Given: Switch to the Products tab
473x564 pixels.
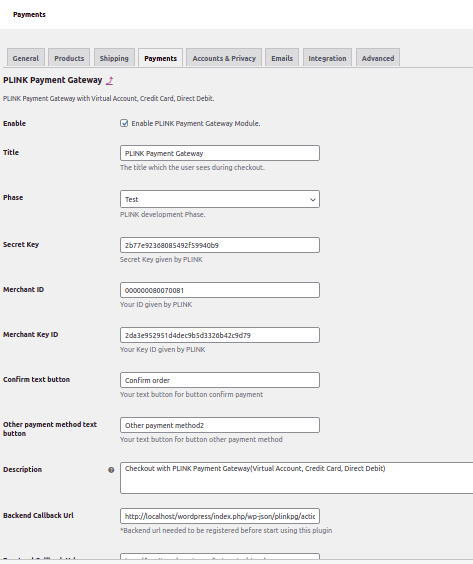Looking at the screenshot, I should pyautogui.click(x=69, y=58).
